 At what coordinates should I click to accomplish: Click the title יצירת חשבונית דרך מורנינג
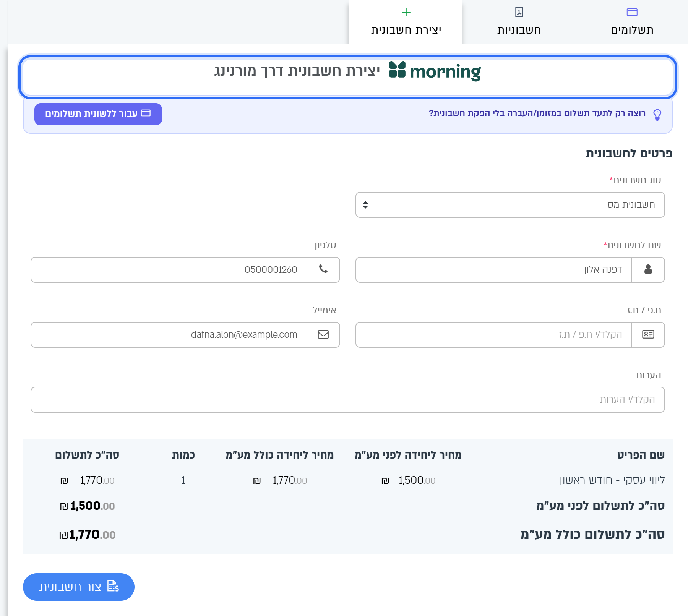[297, 71]
